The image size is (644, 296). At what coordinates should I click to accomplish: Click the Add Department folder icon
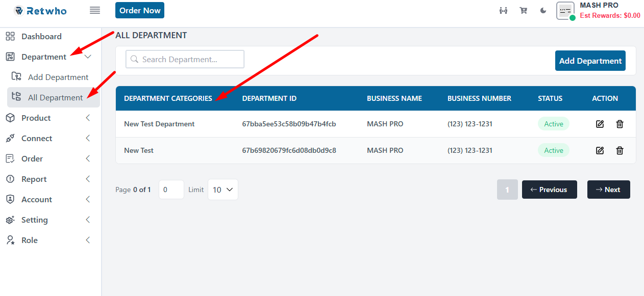coord(16,77)
